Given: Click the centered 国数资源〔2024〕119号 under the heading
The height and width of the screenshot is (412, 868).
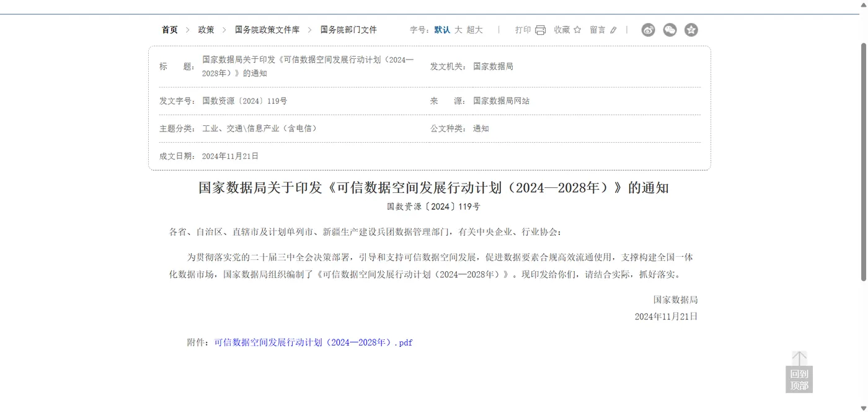Looking at the screenshot, I should (x=433, y=207).
